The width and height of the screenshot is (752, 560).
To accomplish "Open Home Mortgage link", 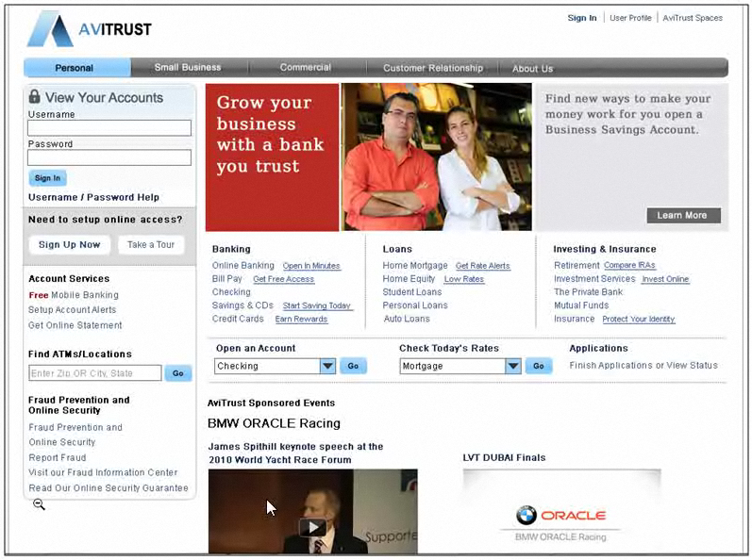I will point(415,265).
